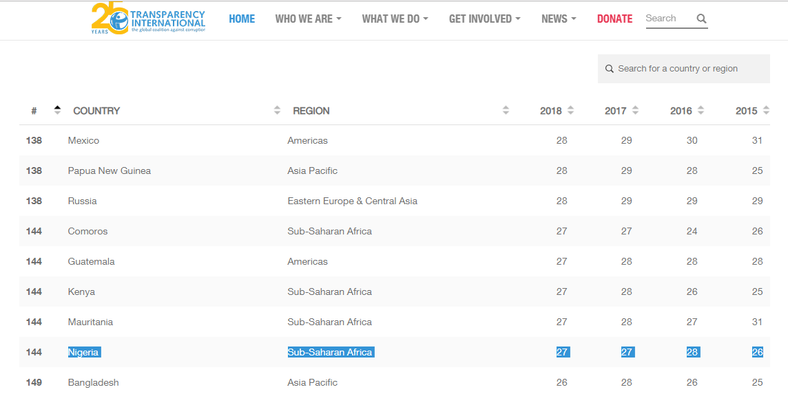Click Bangladesh's Asia Pacific region cell
This screenshot has height=396, width=788.
coord(312,382)
